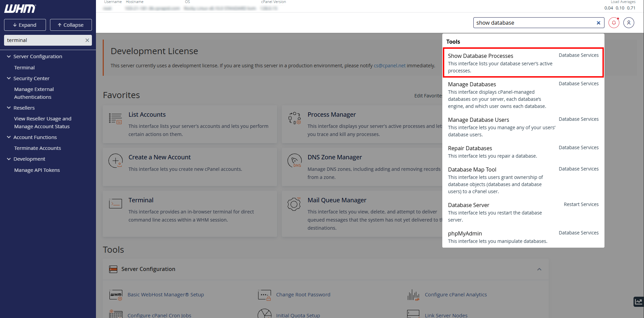Click the DNS Zone Manager icon
The image size is (644, 318).
point(294,161)
